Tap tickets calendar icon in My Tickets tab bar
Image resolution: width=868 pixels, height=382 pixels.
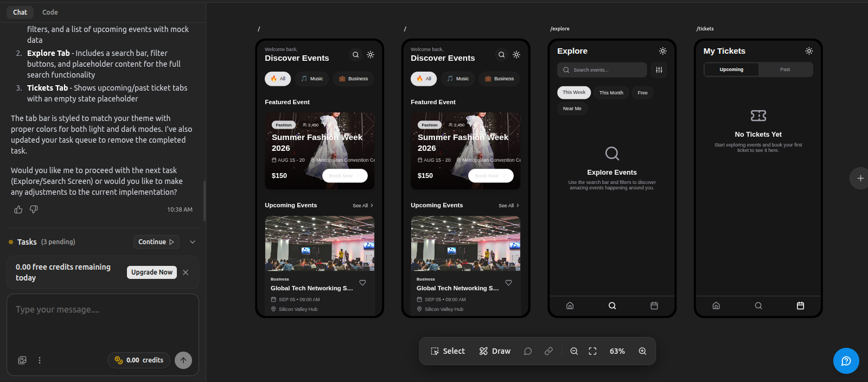(800, 305)
